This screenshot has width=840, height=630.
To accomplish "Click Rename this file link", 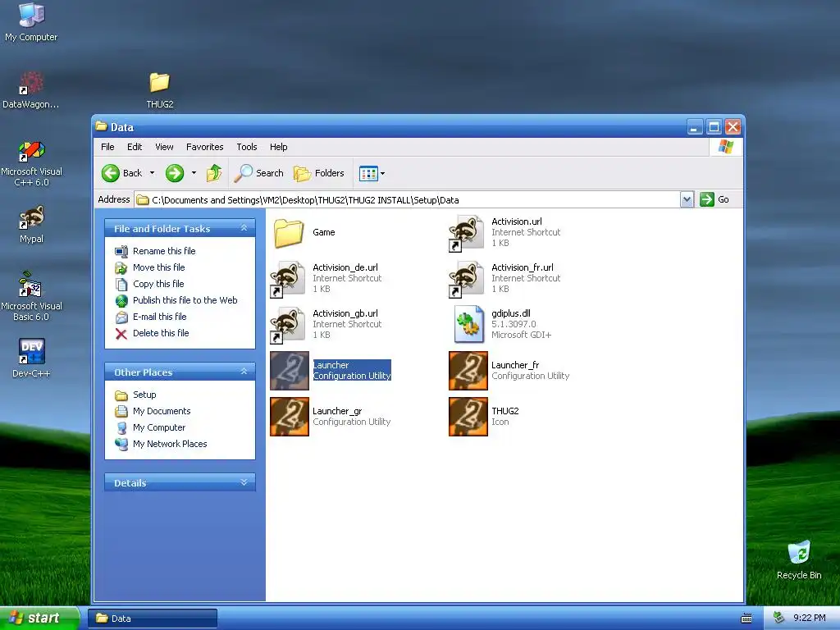I will pos(164,251).
